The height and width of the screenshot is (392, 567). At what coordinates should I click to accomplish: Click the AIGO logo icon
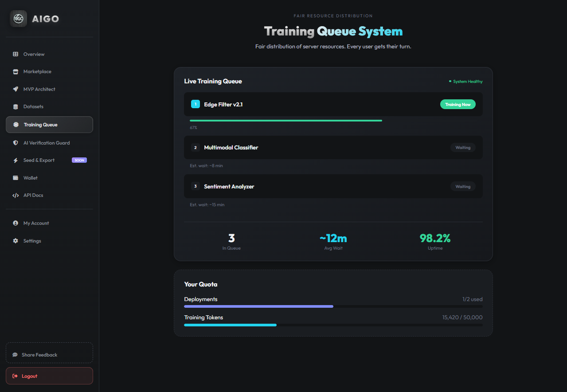(x=18, y=19)
